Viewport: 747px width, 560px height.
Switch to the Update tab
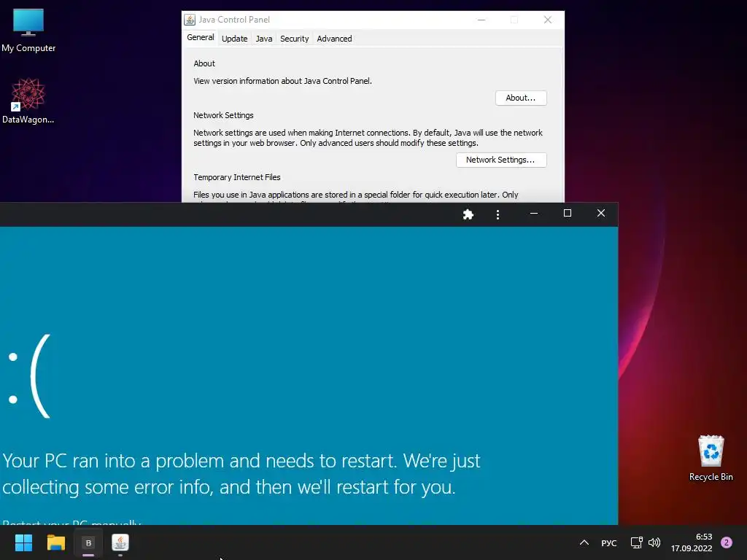234,39
